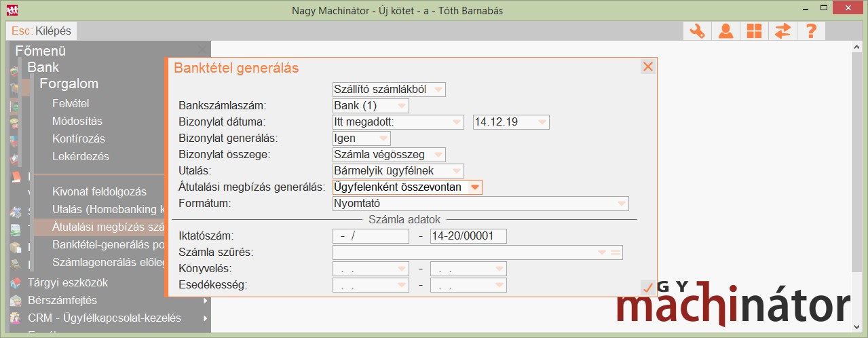The image size is (868, 338).
Task: Click the app icon in the title bar
Action: click(12, 10)
